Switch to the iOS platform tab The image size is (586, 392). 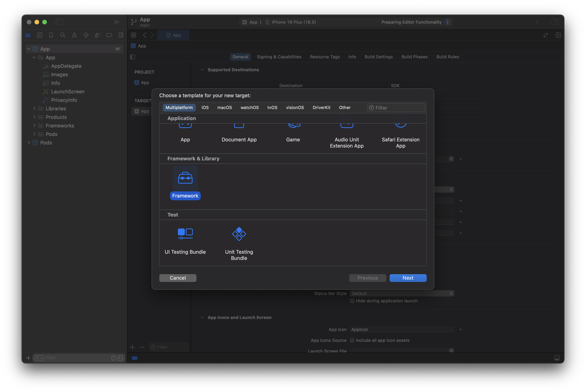pos(205,107)
